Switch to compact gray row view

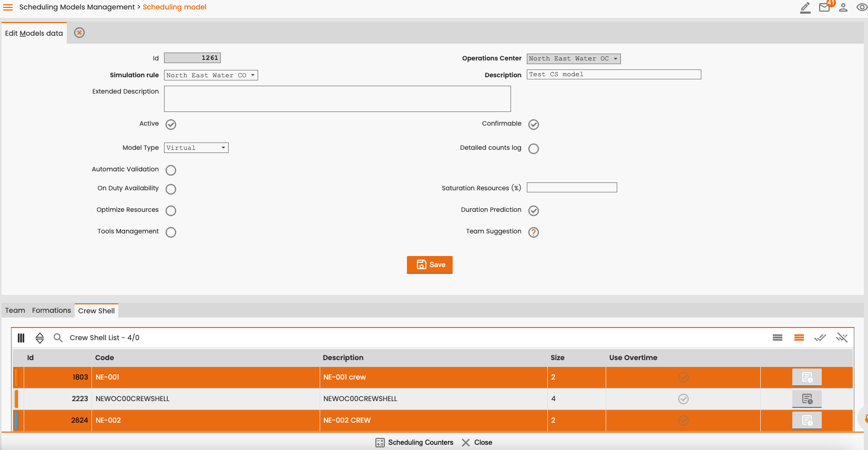[x=778, y=337]
